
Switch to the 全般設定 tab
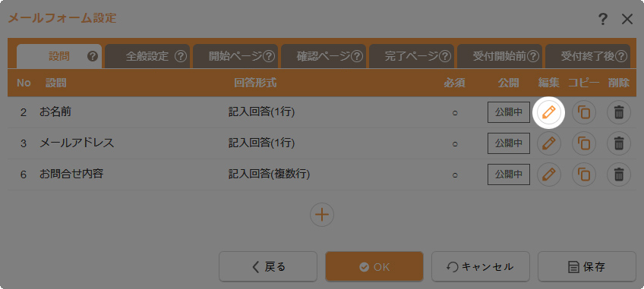point(147,56)
